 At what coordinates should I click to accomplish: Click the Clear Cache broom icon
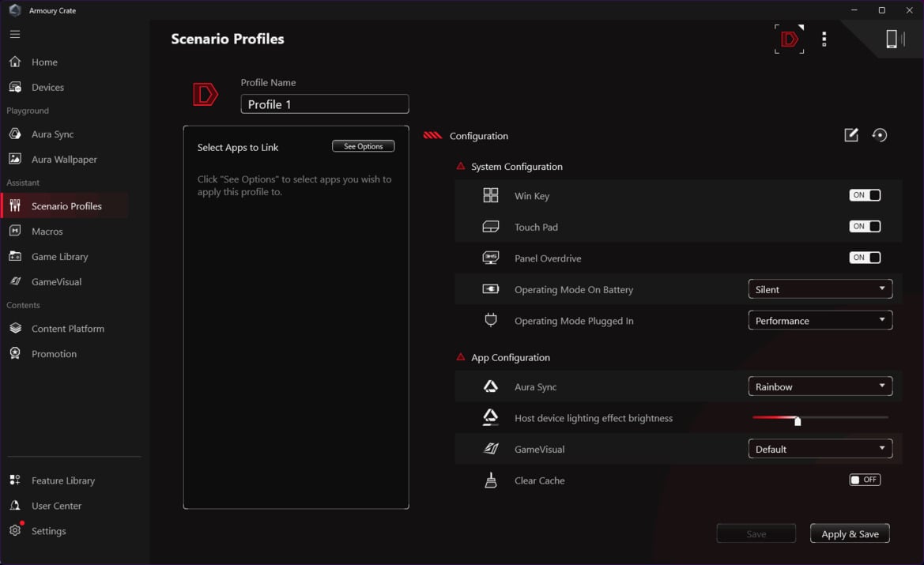490,480
